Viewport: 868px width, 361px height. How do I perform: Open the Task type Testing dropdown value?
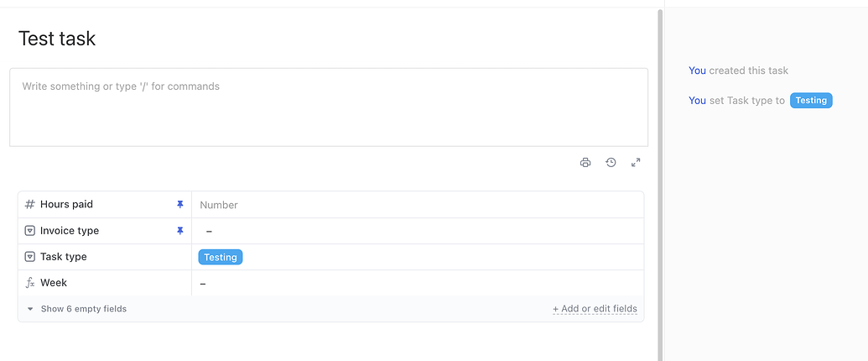pos(221,258)
